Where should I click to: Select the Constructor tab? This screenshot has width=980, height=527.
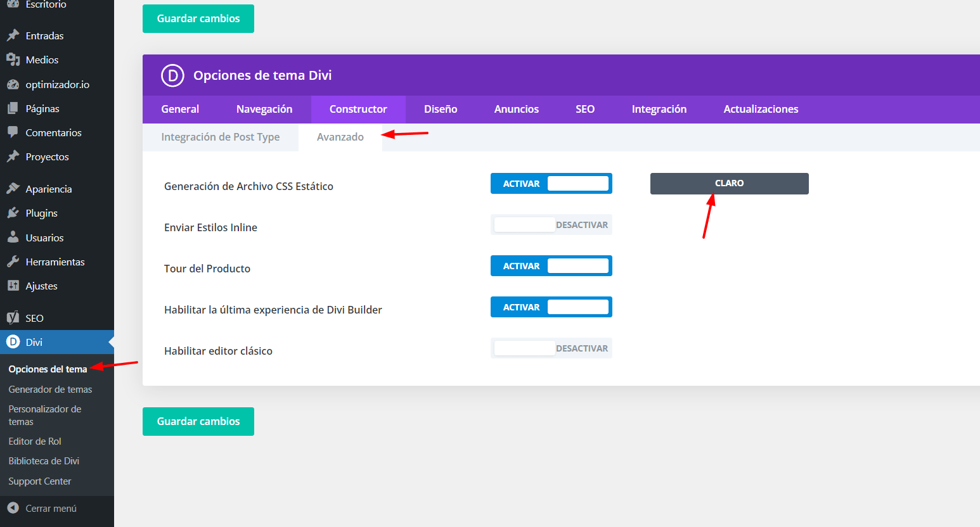358,109
